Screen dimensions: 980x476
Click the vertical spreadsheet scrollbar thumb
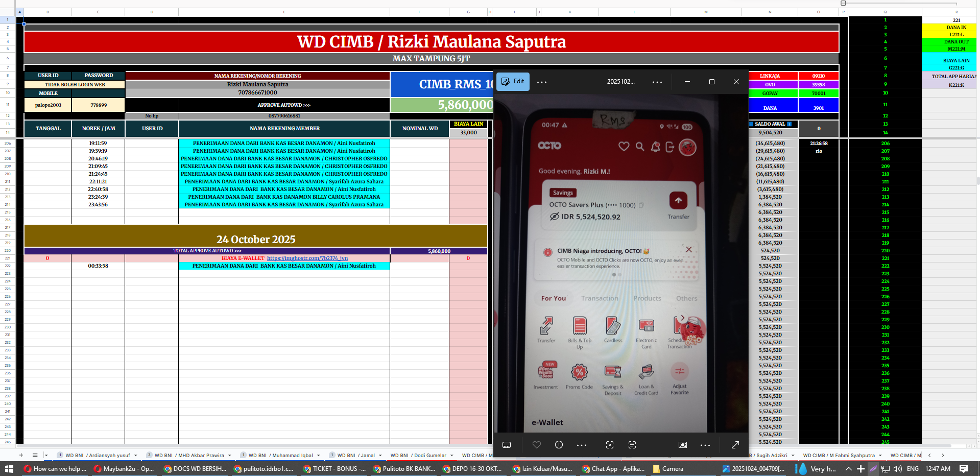(x=978, y=181)
